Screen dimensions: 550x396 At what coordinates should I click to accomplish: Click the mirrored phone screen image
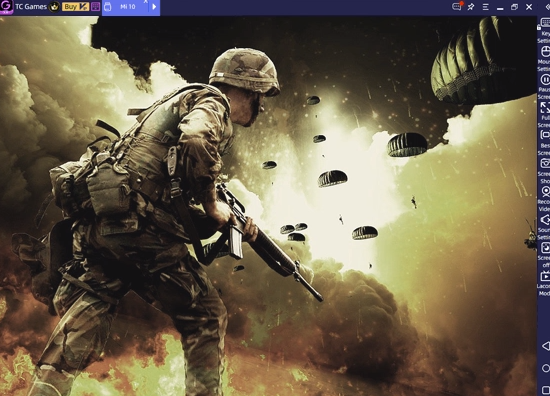(268, 206)
